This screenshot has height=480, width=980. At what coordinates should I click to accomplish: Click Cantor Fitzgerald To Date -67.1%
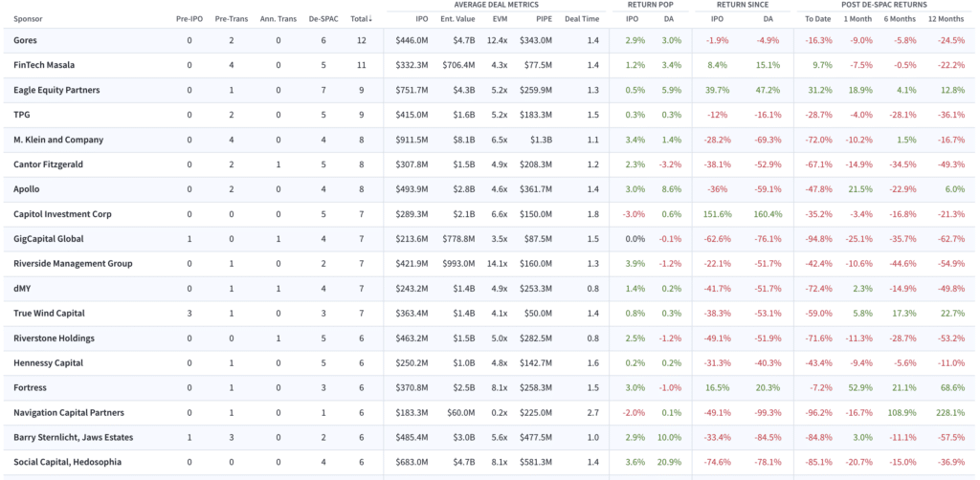819,164
